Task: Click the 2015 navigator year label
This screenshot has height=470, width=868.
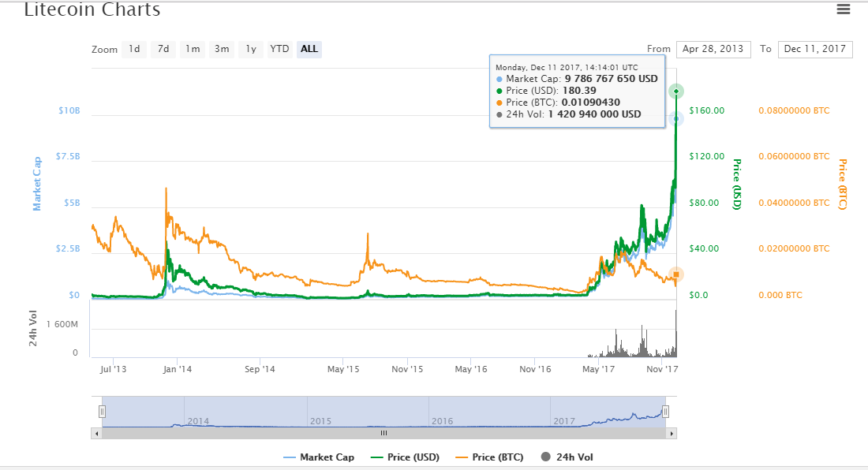Action: click(x=320, y=421)
